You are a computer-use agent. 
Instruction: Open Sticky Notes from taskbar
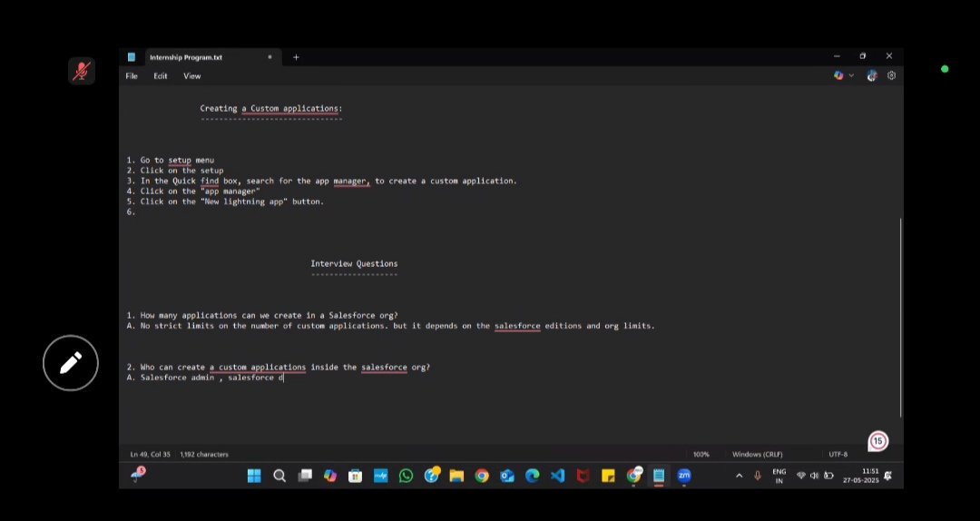pos(608,476)
